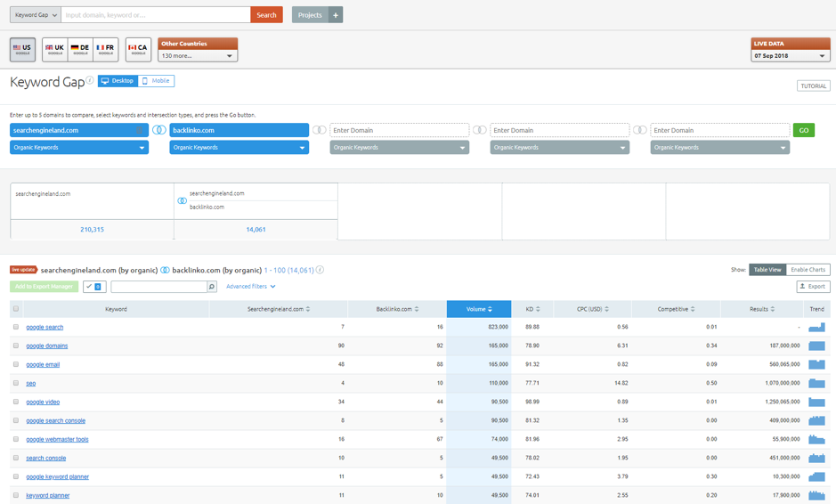Click the 14,061 common keywords count
The image size is (836, 504).
tap(256, 230)
